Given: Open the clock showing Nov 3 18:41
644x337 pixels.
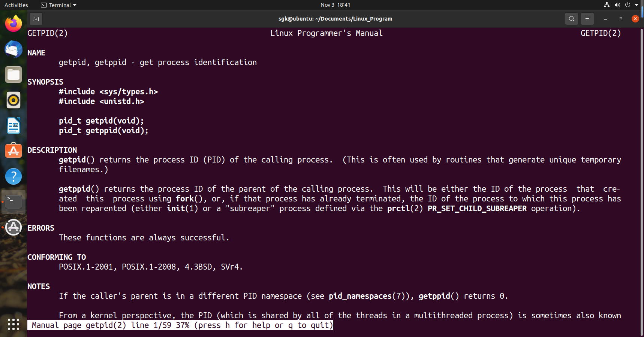Looking at the screenshot, I should 335,5.
